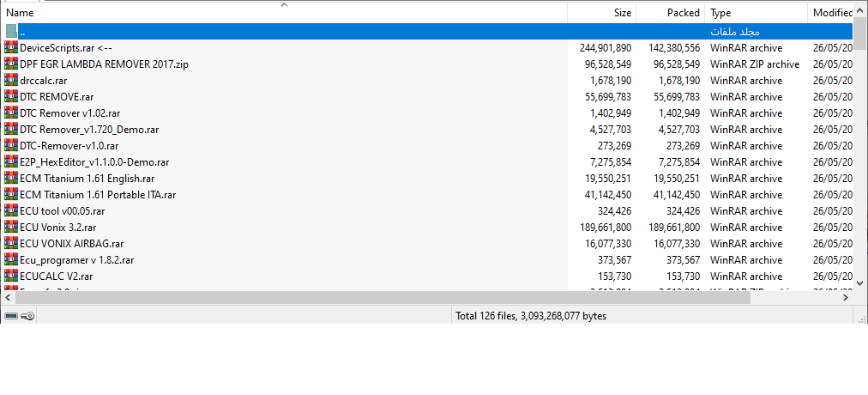Click size value 244,901,890
868x395 pixels.
pos(605,47)
